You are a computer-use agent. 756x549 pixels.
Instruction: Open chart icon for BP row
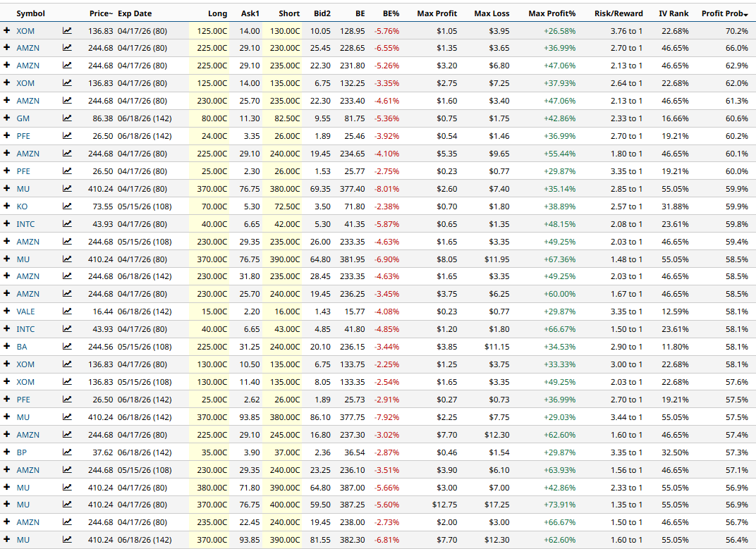pos(67,452)
